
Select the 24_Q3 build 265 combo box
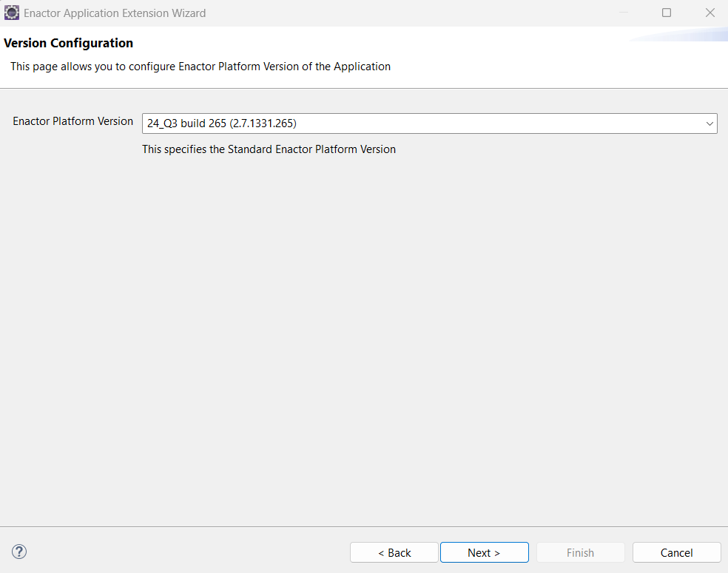tap(429, 123)
